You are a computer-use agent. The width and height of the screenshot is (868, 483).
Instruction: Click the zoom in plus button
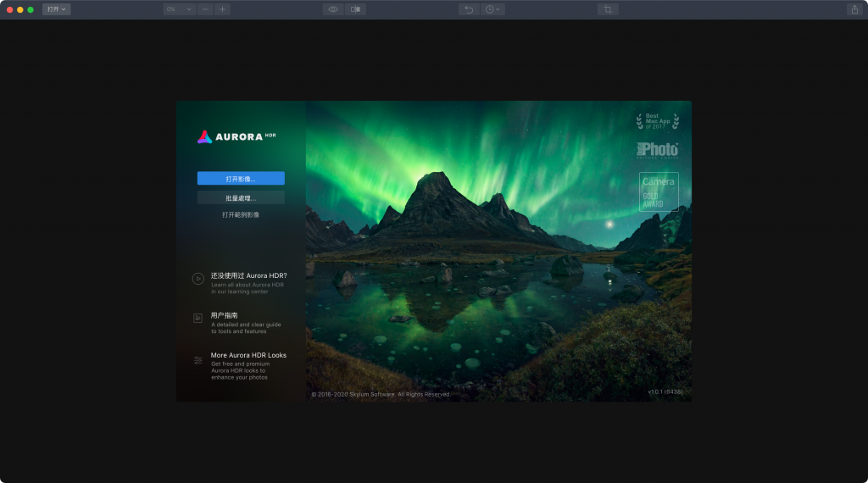coord(223,9)
